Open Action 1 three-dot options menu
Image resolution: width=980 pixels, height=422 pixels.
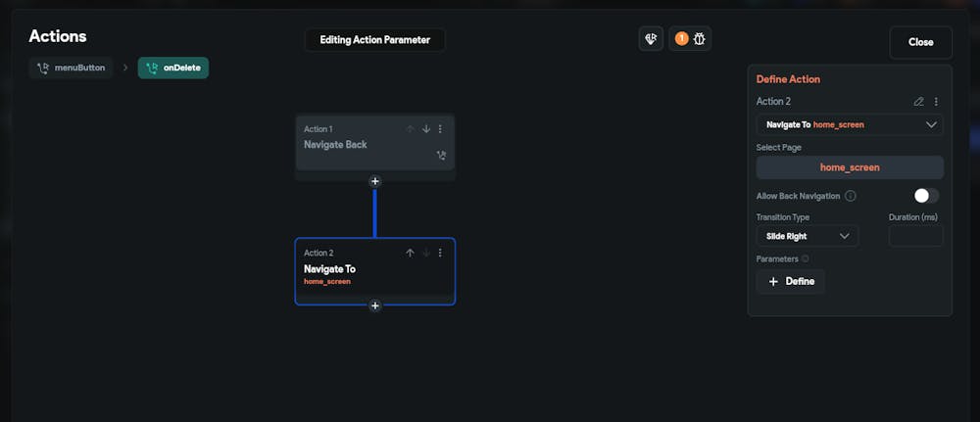(440, 129)
